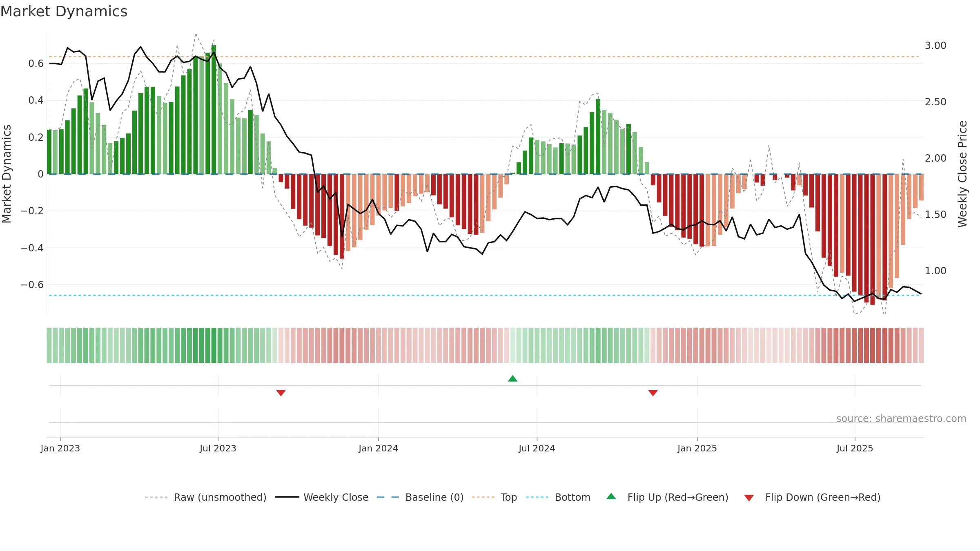Click the −0.2 left axis label
980x551 pixels.
(32, 211)
